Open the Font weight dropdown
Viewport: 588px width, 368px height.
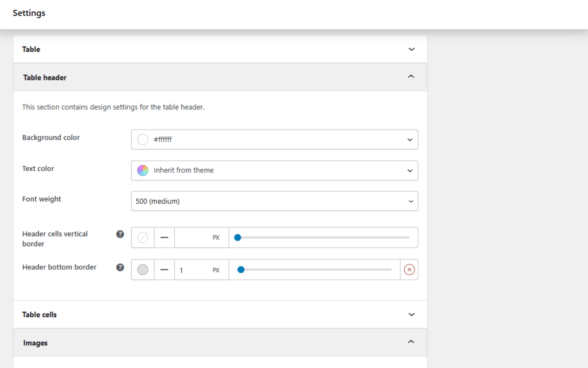(x=274, y=201)
